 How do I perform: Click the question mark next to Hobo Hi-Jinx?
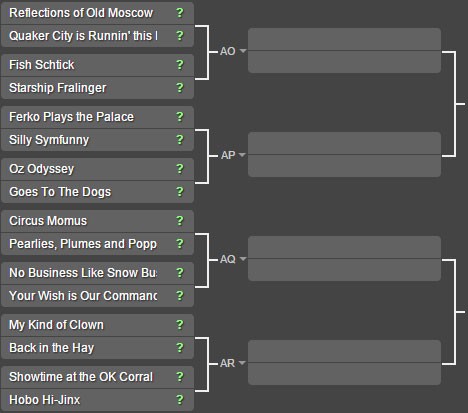point(180,400)
